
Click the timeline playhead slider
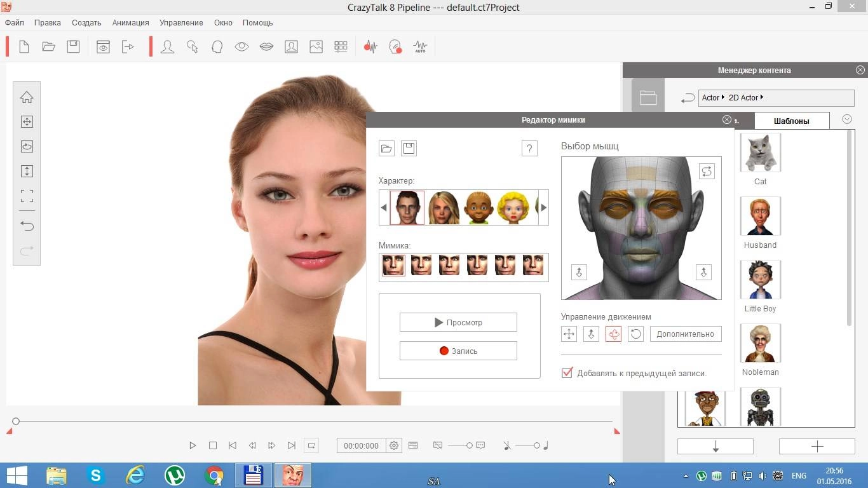click(x=16, y=421)
